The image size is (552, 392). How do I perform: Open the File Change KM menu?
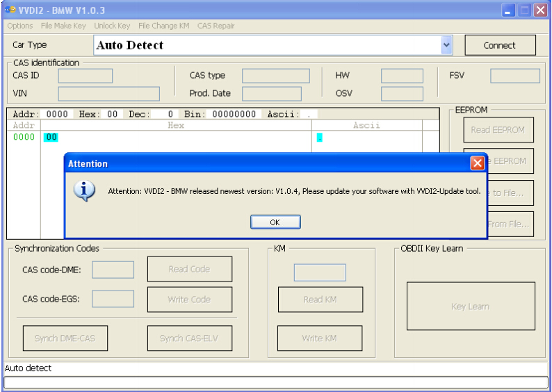[x=163, y=26]
